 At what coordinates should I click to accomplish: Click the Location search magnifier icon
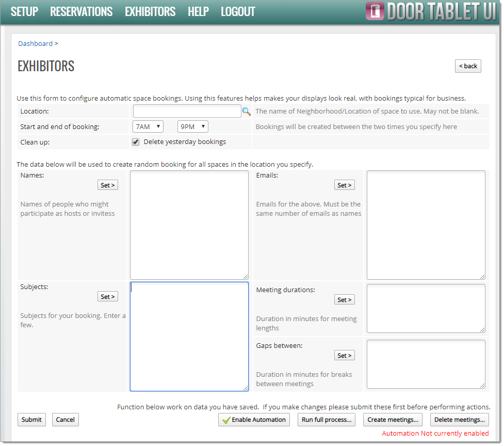point(247,111)
